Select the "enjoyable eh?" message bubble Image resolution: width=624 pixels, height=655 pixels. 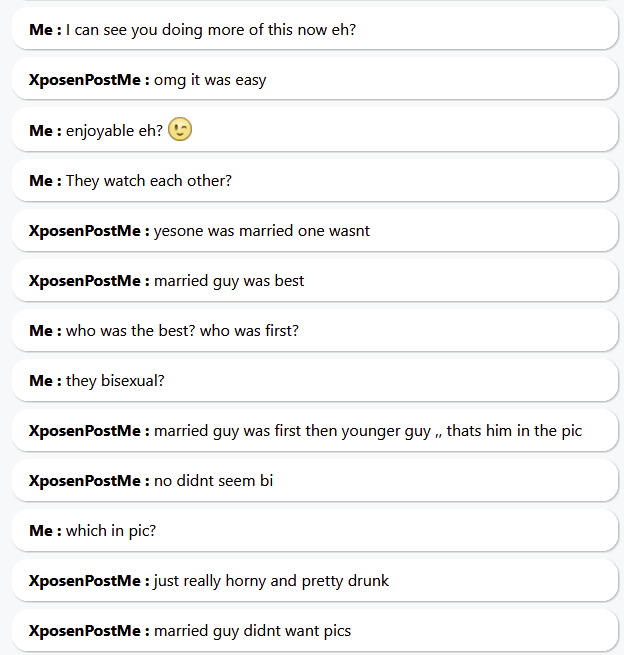click(x=114, y=131)
